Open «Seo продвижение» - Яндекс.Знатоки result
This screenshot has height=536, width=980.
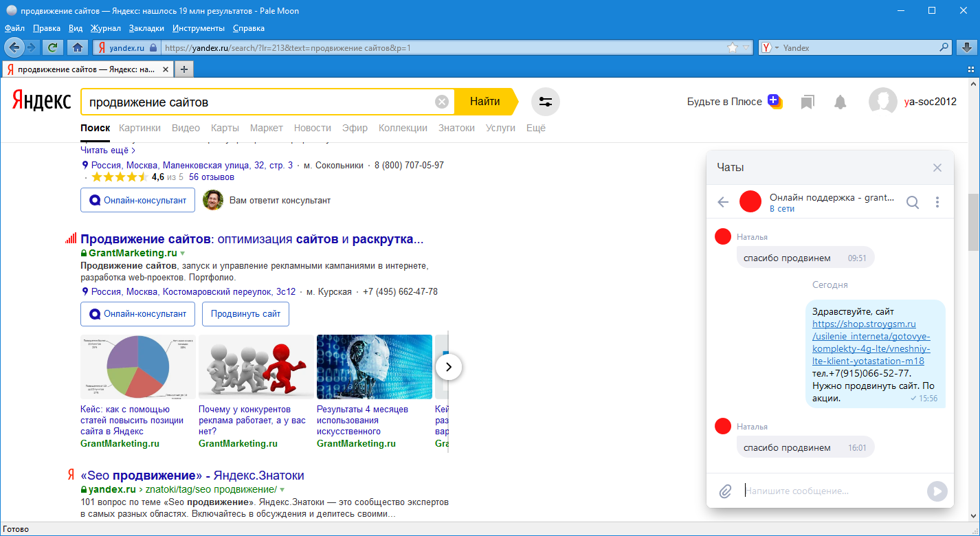[192, 476]
